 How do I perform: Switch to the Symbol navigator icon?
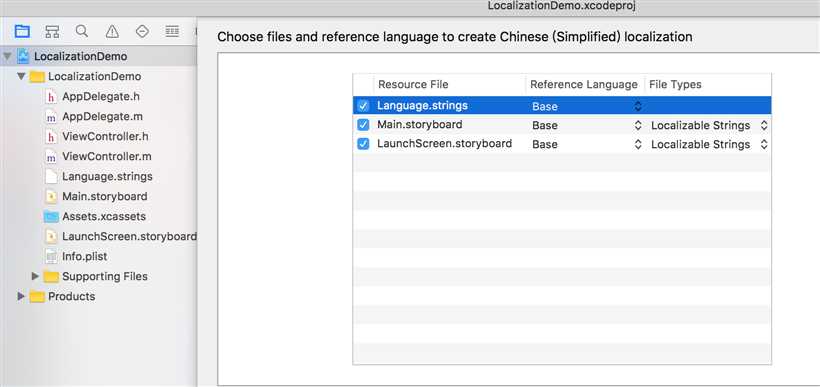tap(52, 32)
